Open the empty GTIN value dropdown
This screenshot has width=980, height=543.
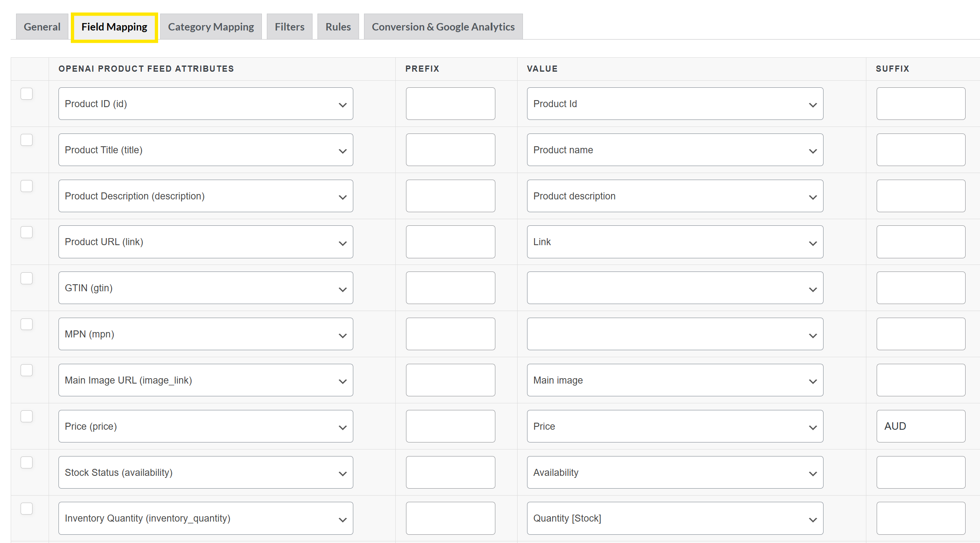(x=674, y=288)
